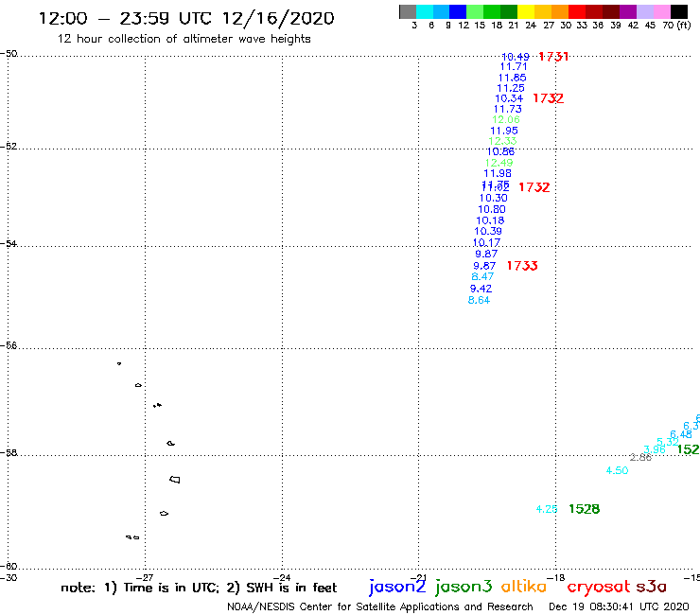Select the cyan legend color box
The width and height of the screenshot is (700, 615).
coord(425,11)
